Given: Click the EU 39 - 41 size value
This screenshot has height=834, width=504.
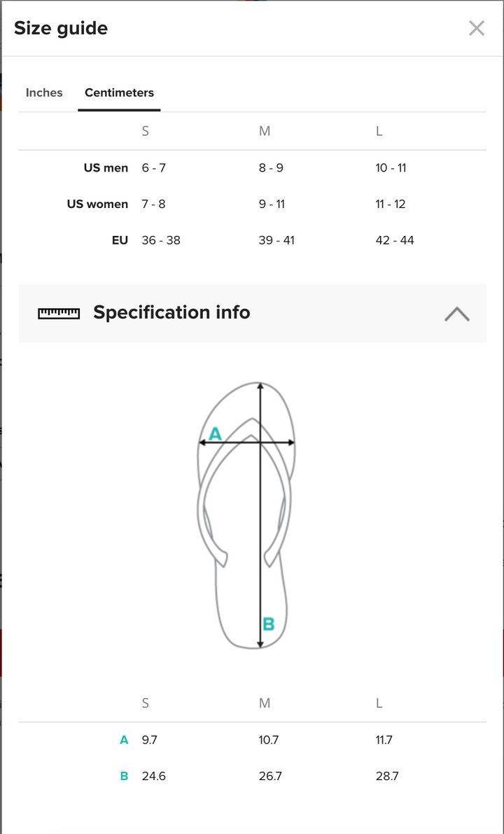Looking at the screenshot, I should click(276, 240).
